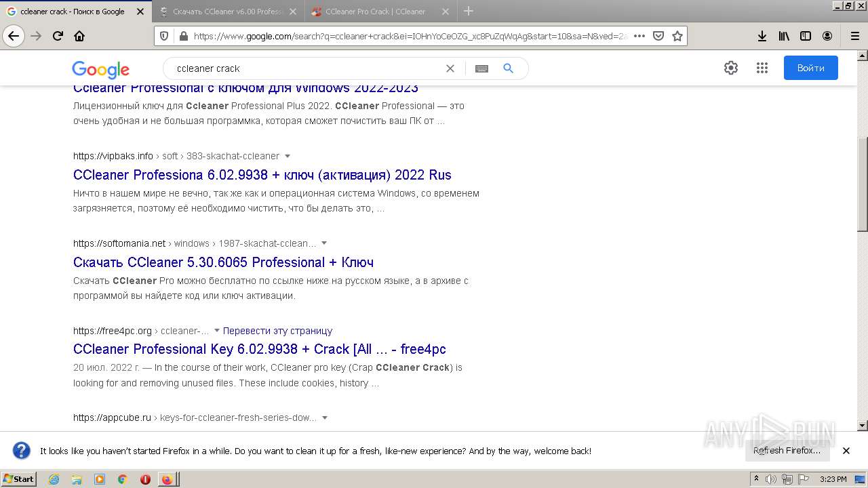Image resolution: width=868 pixels, height=488 pixels.
Task: Open the network icon in system tray
Action: (787, 479)
